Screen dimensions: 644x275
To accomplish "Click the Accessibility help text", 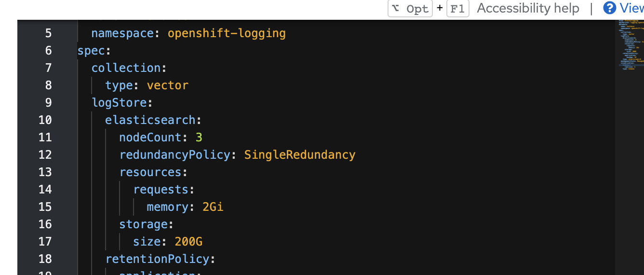I will 528,8.
